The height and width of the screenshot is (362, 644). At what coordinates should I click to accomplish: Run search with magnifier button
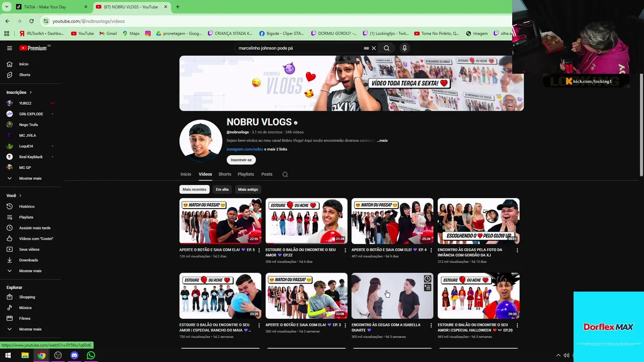click(x=386, y=48)
